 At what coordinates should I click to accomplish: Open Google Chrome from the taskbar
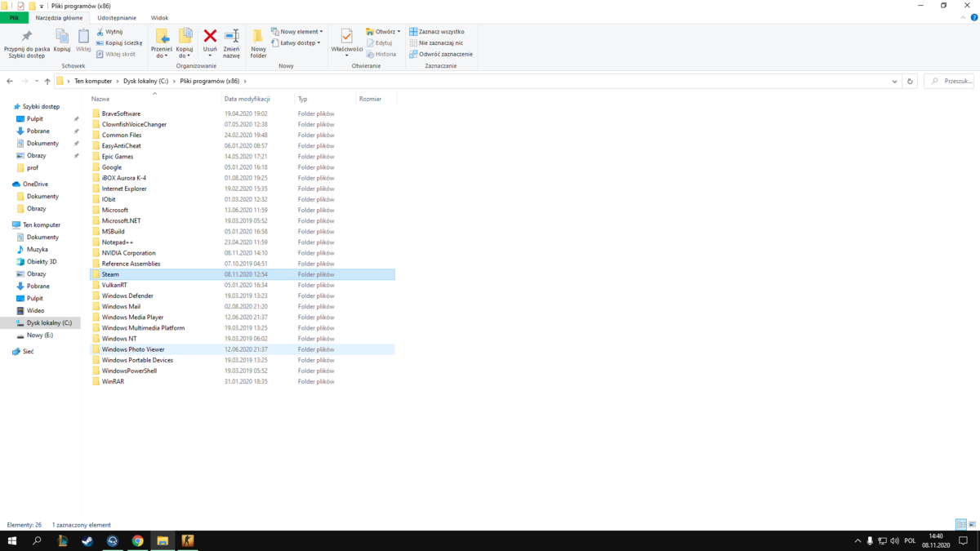137,541
